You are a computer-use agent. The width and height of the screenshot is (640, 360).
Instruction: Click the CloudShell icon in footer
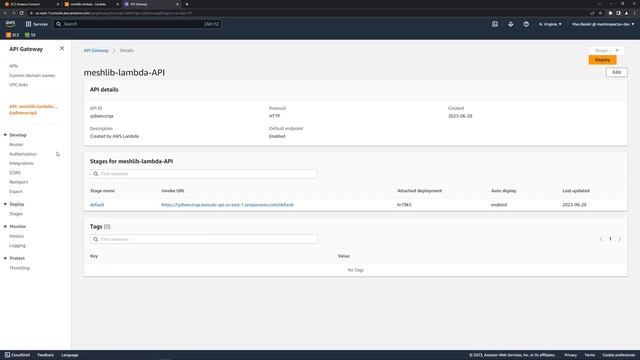(7, 355)
